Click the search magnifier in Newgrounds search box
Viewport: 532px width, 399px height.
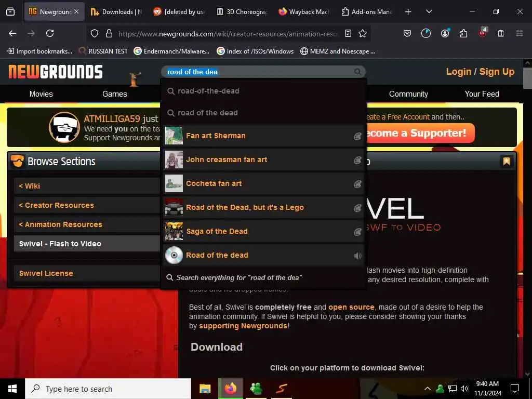pos(357,72)
